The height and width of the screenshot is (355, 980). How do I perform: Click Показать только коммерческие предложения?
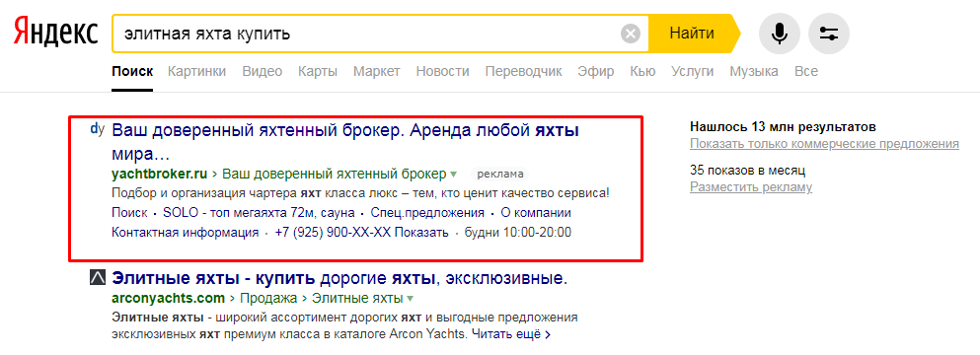(824, 144)
